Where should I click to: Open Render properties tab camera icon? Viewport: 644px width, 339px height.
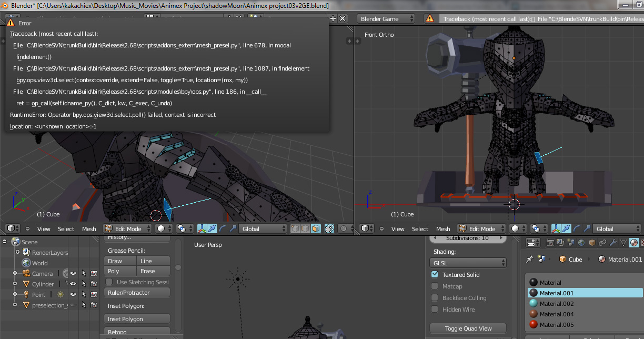coord(550,242)
